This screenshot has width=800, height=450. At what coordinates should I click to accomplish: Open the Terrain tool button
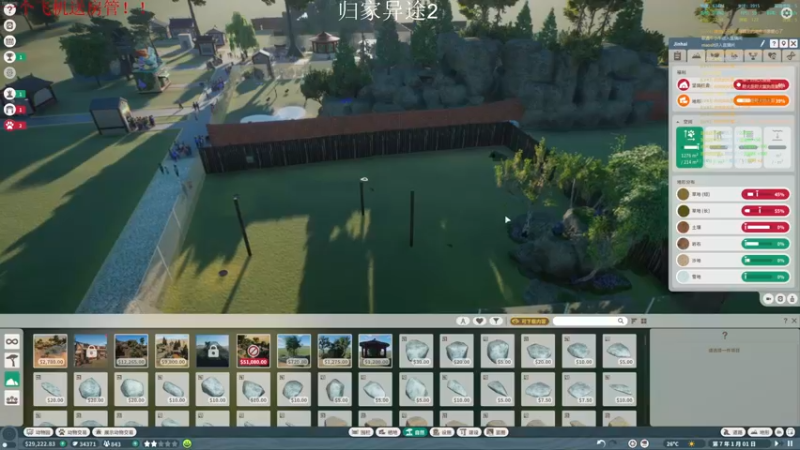760,432
